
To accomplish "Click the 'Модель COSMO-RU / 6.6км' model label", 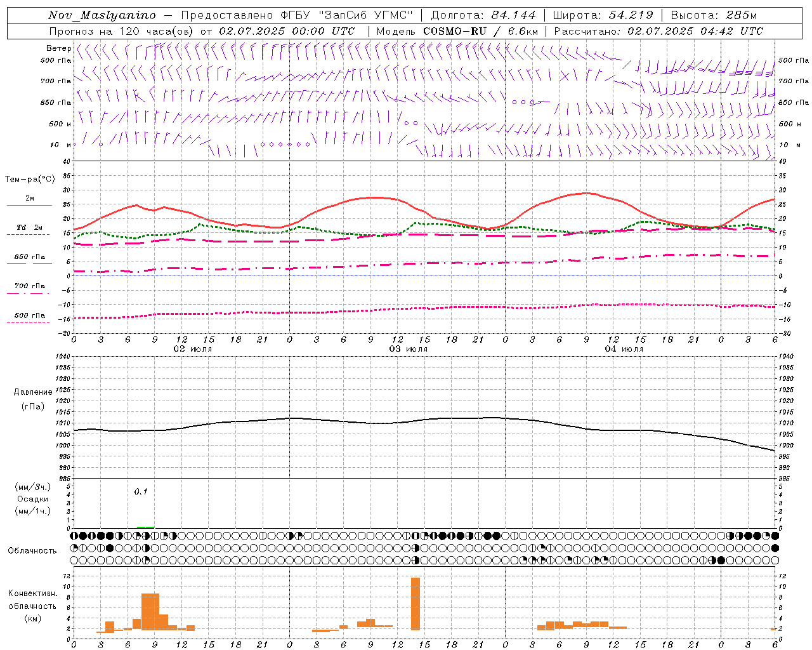I will point(457,31).
